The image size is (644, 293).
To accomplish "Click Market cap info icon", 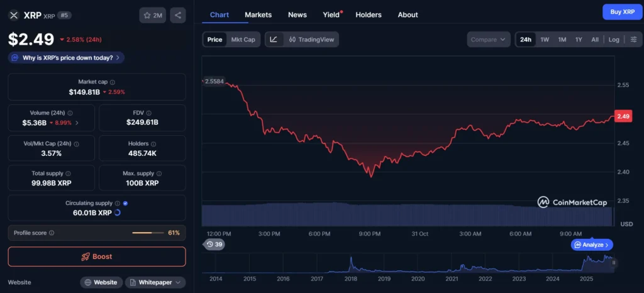I will 113,82.
